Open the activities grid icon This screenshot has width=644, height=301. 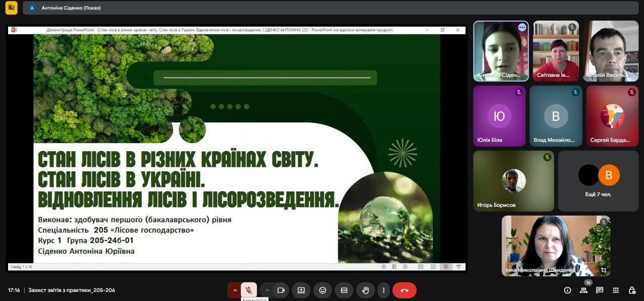tap(616, 290)
